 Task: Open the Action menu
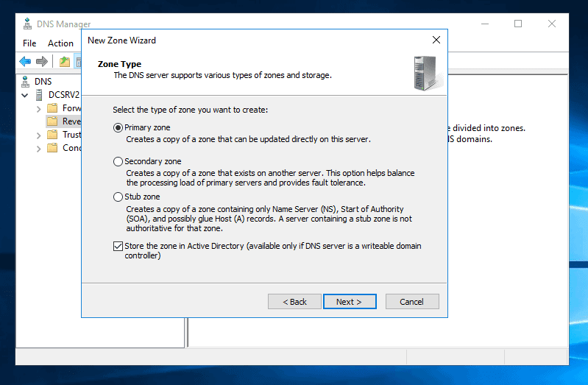tap(60, 43)
